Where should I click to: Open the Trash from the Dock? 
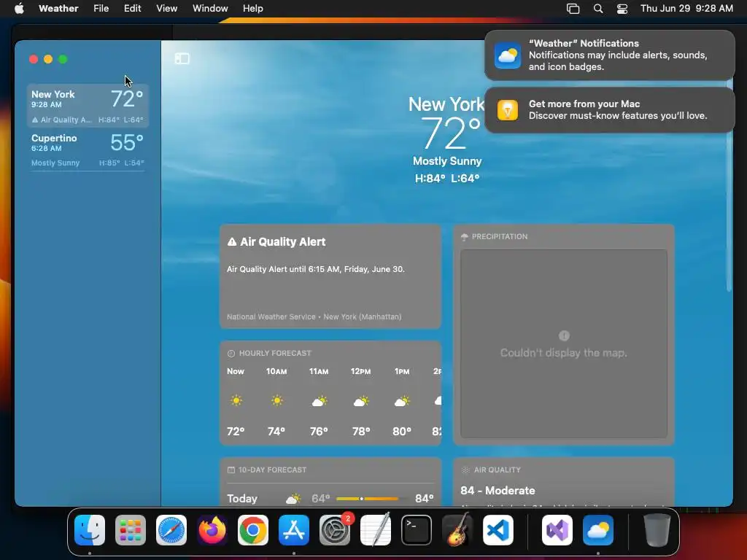point(657,530)
